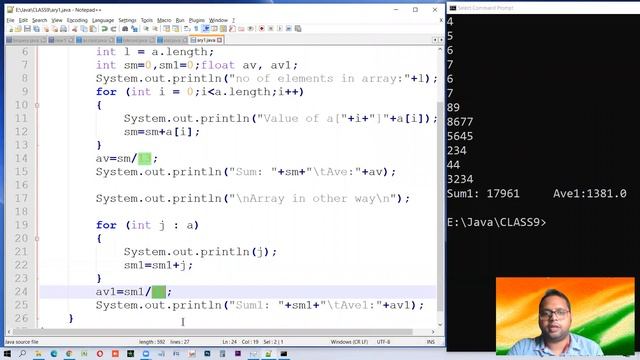Open the Windows Start menu
The width and height of the screenshot is (640, 360).
coord(7,354)
